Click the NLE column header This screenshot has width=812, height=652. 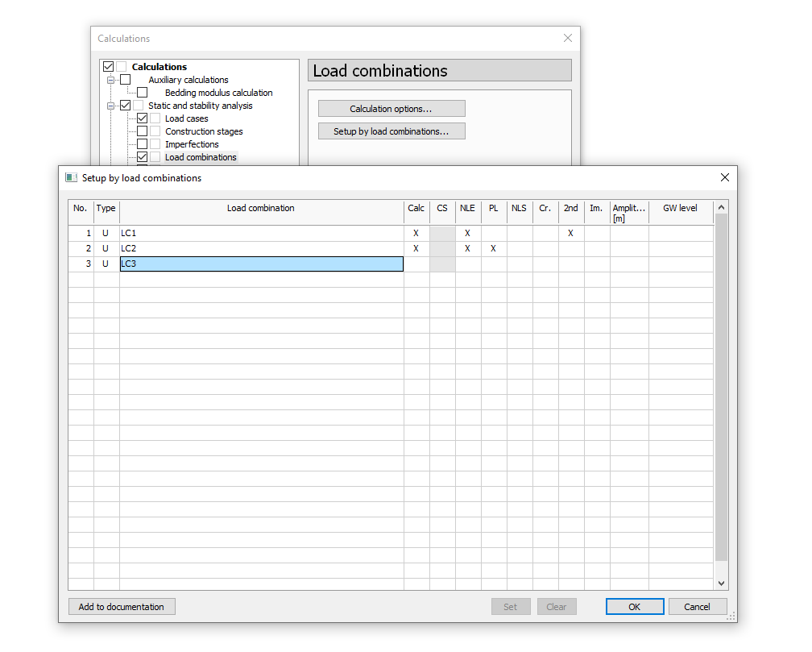pyautogui.click(x=467, y=209)
